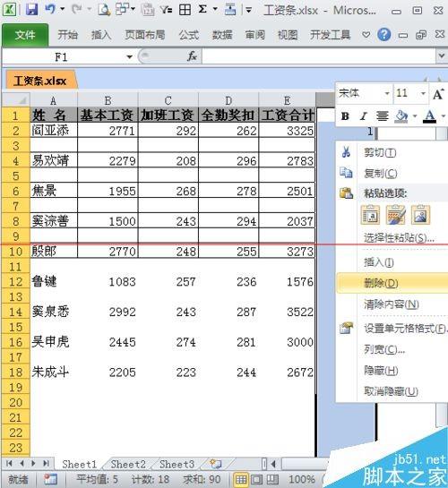This screenshot has width=448, height=488.
Task: Open the 文件 file tab
Action: tap(25, 35)
